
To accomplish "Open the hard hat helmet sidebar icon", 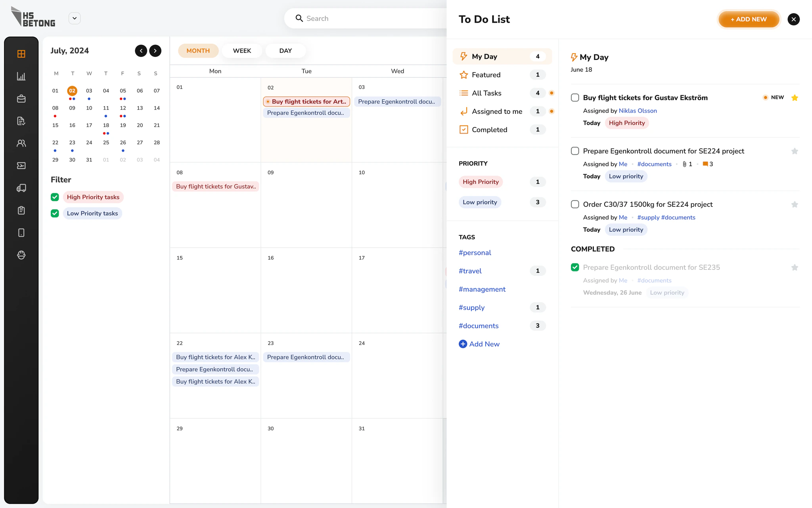I will (21, 255).
